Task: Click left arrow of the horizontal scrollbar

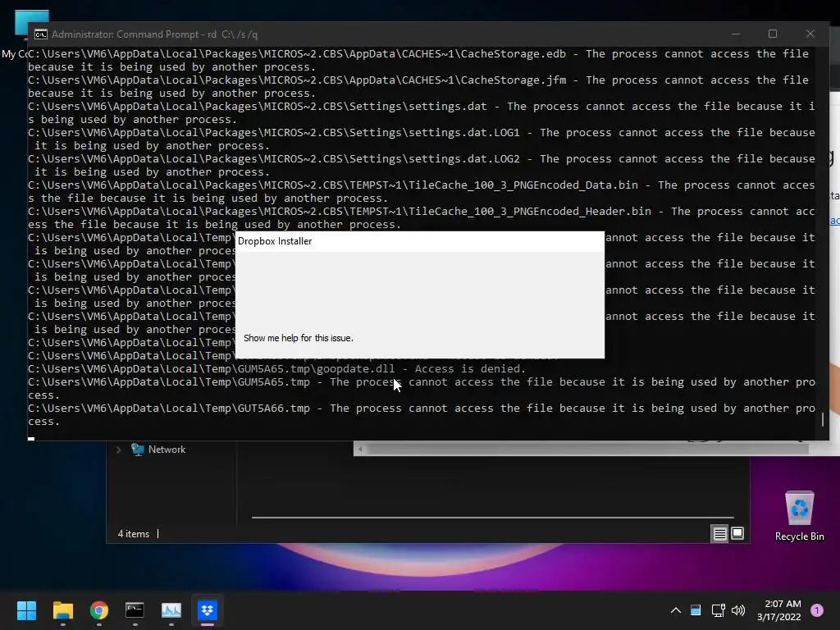Action: [360, 449]
